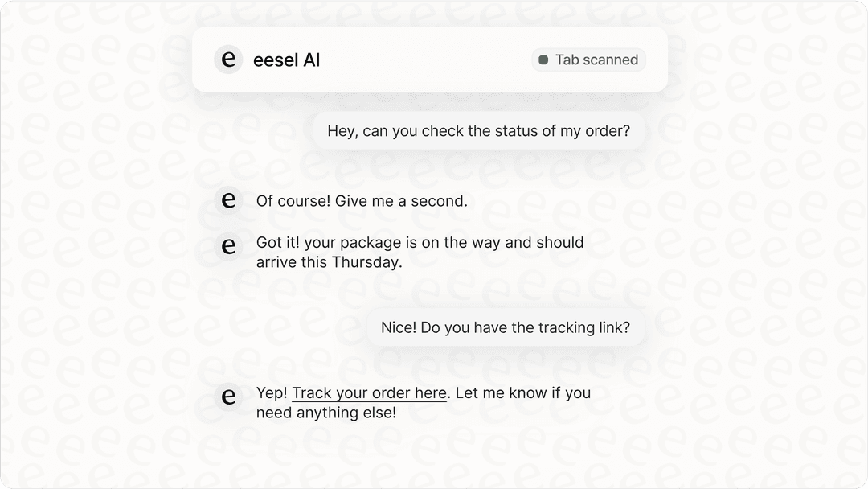Open the "Track your order here" link
The height and width of the screenshot is (489, 868).
pos(369,392)
